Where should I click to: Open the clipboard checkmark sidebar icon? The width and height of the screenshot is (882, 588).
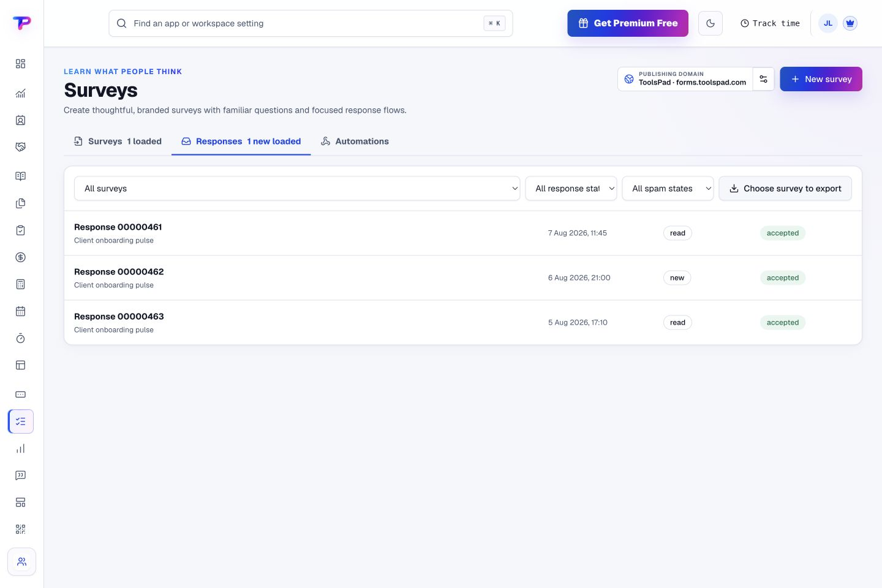pyautogui.click(x=20, y=230)
